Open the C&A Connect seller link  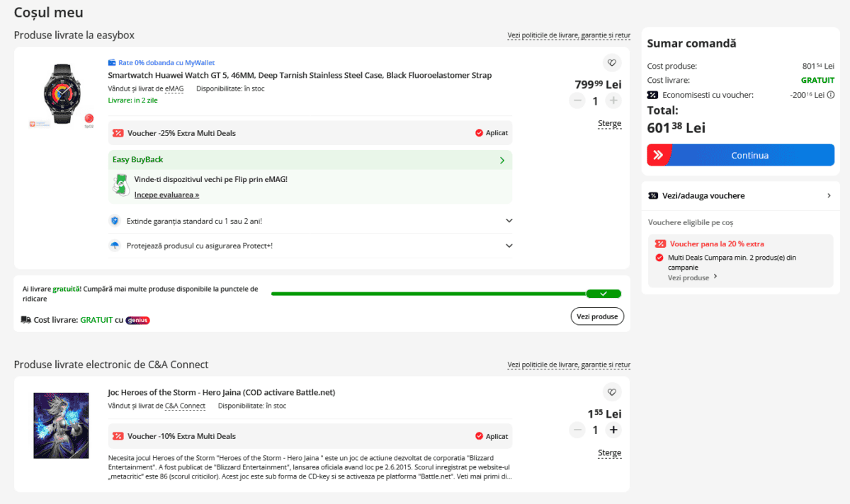pos(185,406)
